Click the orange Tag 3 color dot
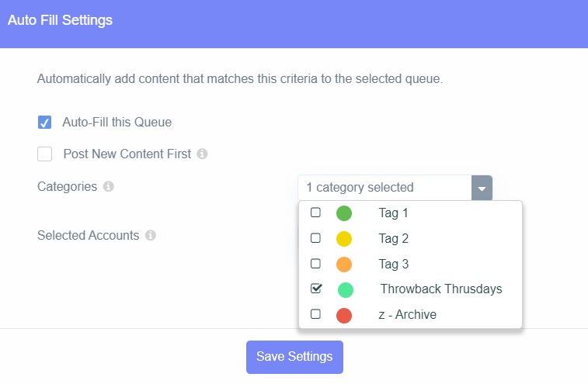 click(x=344, y=264)
